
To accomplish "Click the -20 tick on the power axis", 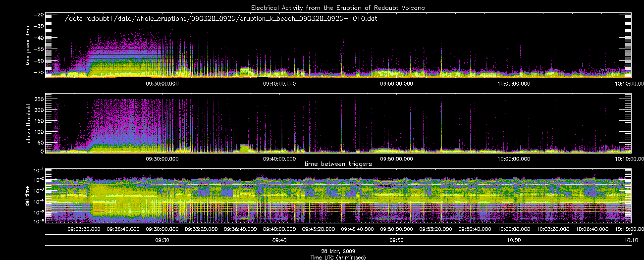I will tap(38, 15).
